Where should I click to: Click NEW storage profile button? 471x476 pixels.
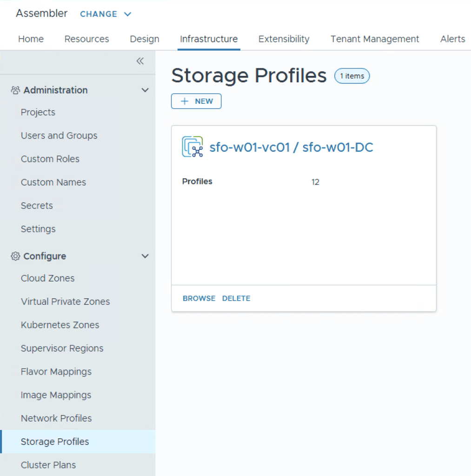(196, 101)
